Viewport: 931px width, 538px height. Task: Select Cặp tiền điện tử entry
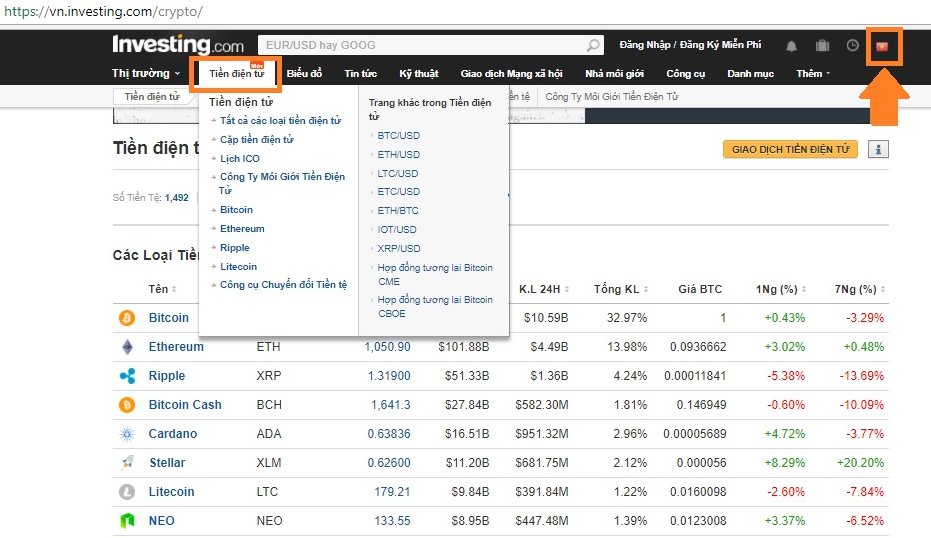256,140
